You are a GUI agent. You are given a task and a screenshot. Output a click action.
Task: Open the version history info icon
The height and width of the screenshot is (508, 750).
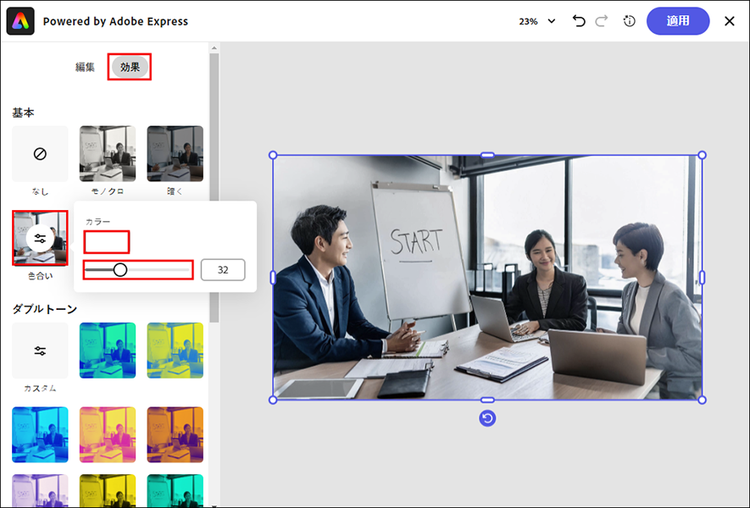(629, 21)
